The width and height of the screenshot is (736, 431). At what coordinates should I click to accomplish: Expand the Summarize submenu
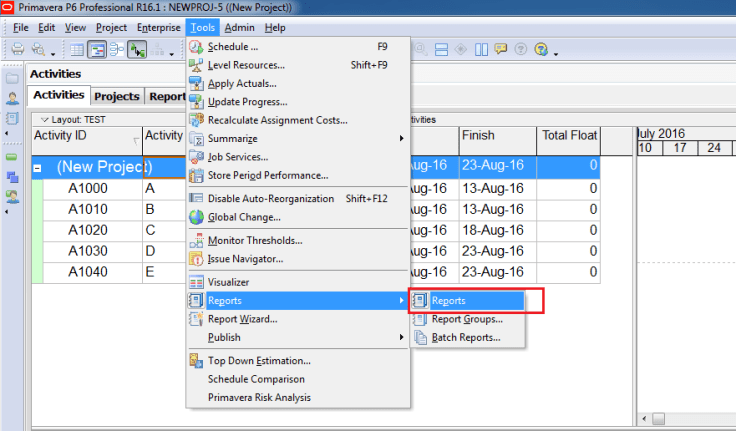pos(298,139)
